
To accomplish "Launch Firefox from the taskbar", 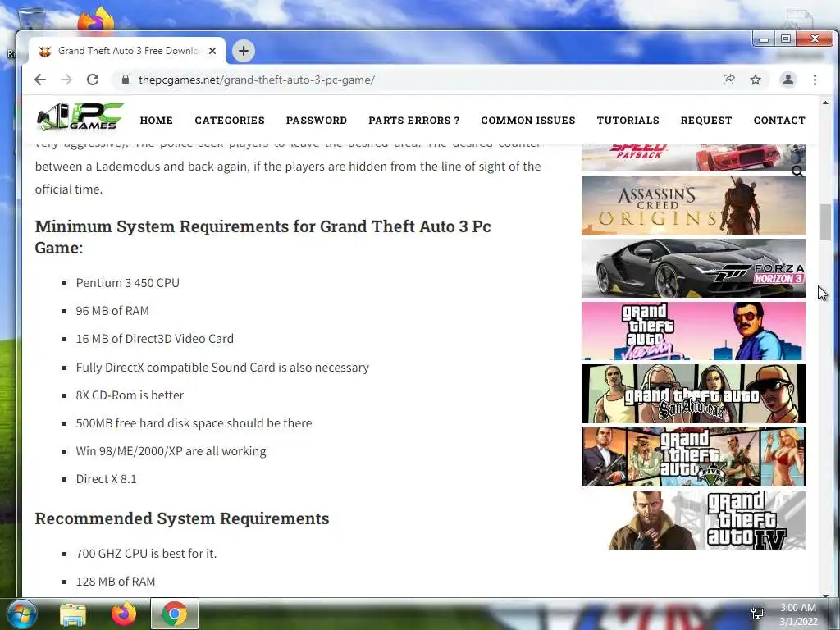I will [123, 614].
